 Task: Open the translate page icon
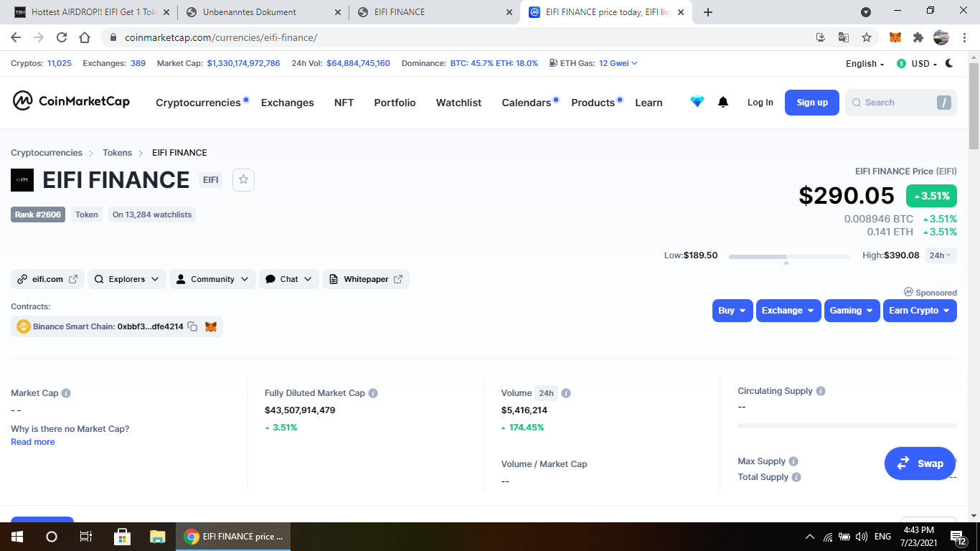click(844, 37)
